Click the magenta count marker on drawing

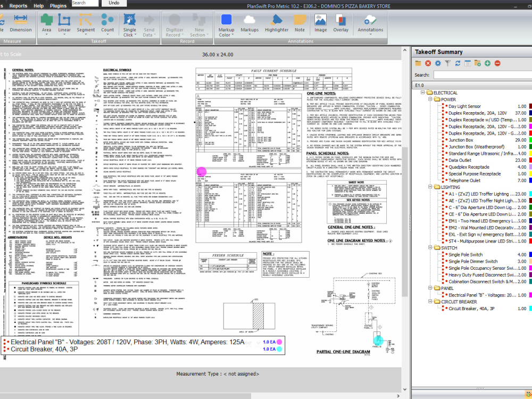(202, 171)
